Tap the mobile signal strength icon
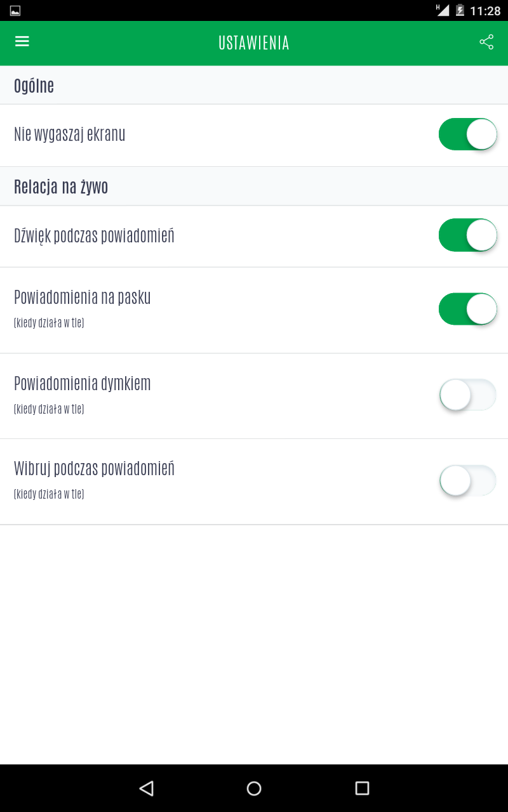 pyautogui.click(x=443, y=10)
